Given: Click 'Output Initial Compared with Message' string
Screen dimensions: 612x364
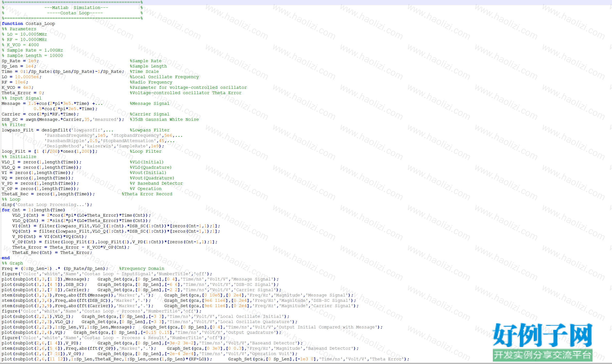Looking at the screenshot, I should coord(328,327).
